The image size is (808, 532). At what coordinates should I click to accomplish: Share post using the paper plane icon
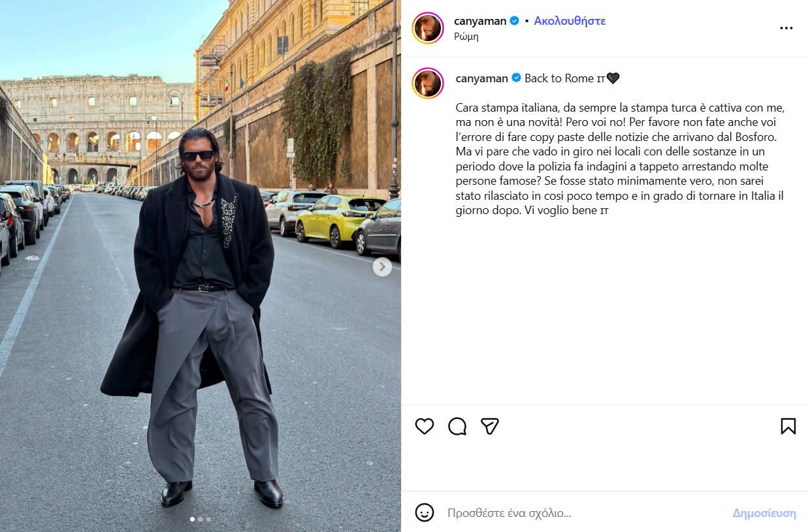(x=490, y=426)
